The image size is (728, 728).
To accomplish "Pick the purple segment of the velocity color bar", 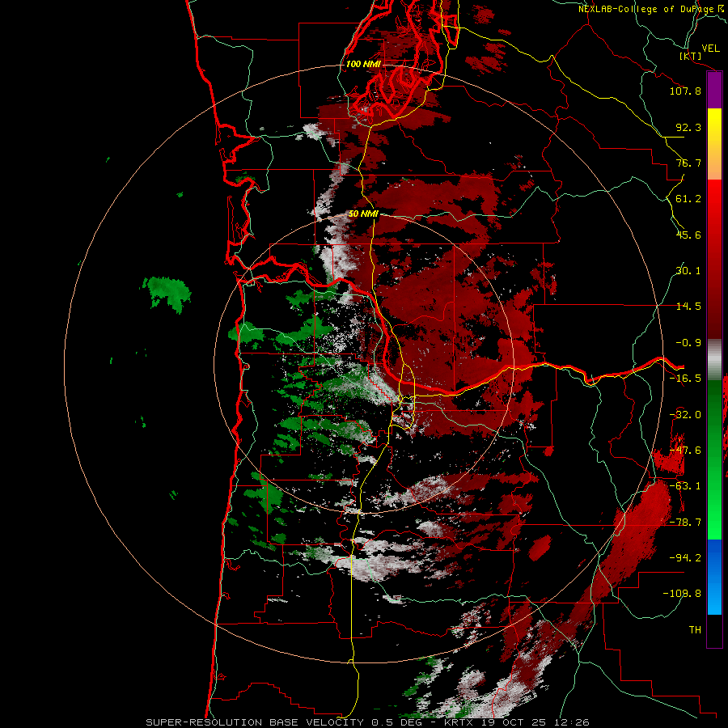I will click(x=714, y=91).
